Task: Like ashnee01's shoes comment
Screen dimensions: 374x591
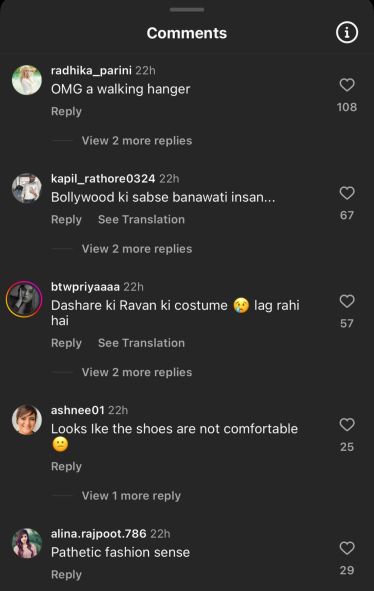Action: 347,425
